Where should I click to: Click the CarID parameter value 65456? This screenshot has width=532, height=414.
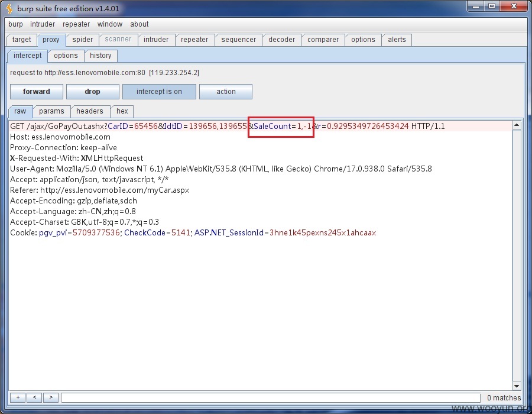(x=146, y=126)
